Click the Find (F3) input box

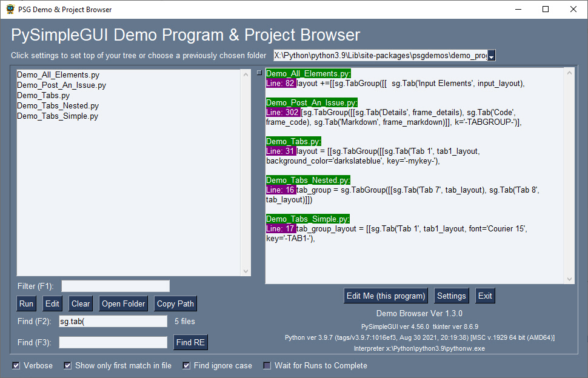tap(113, 342)
